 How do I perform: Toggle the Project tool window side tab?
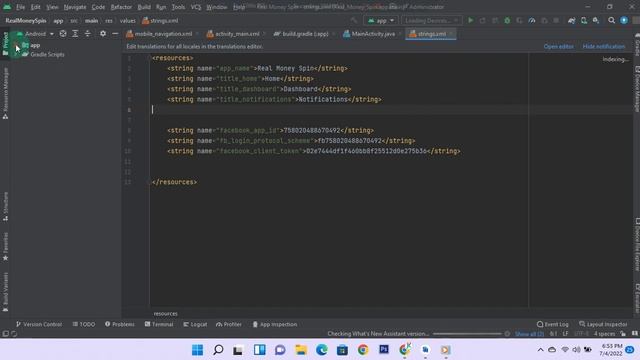click(5, 44)
